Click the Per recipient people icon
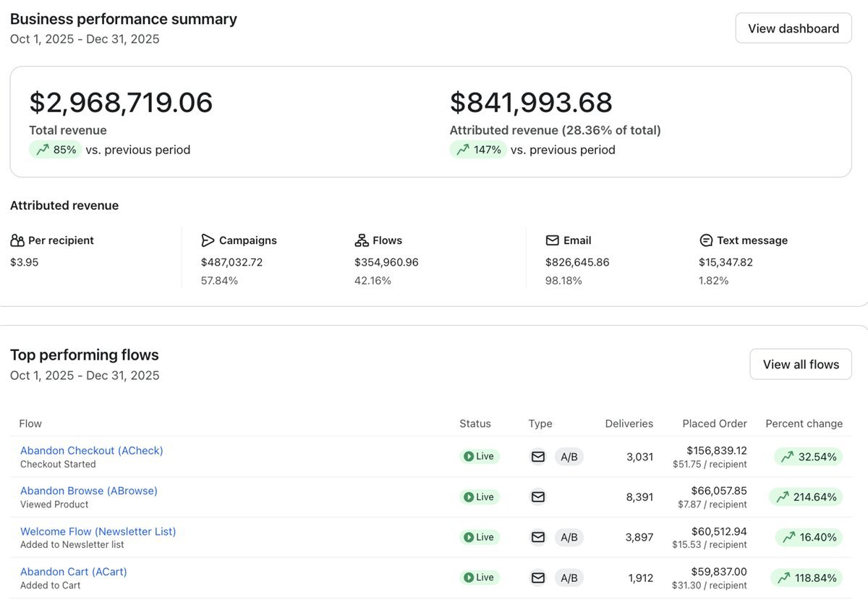This screenshot has height=600, width=868. [x=17, y=240]
